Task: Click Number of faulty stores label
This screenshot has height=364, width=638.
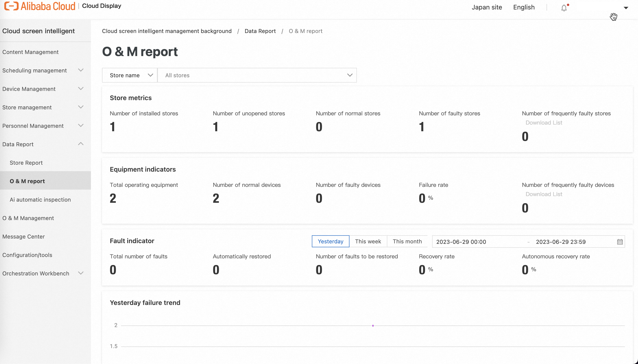Action: (x=449, y=113)
